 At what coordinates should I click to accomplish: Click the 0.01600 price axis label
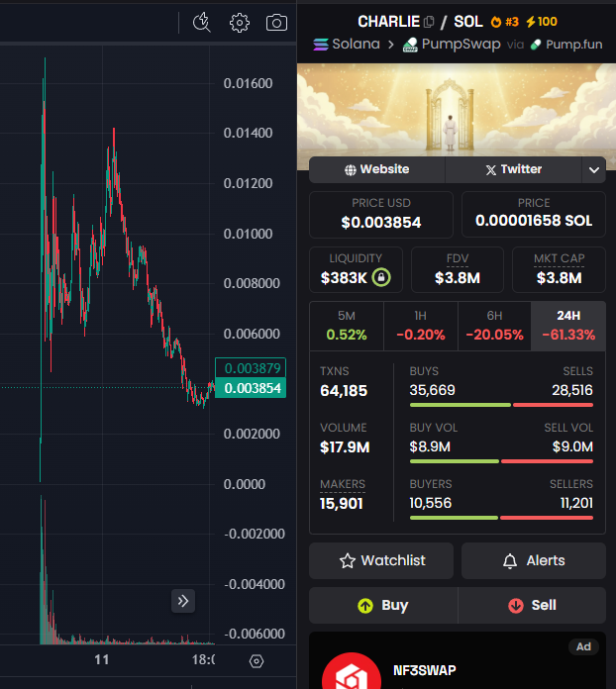248,83
